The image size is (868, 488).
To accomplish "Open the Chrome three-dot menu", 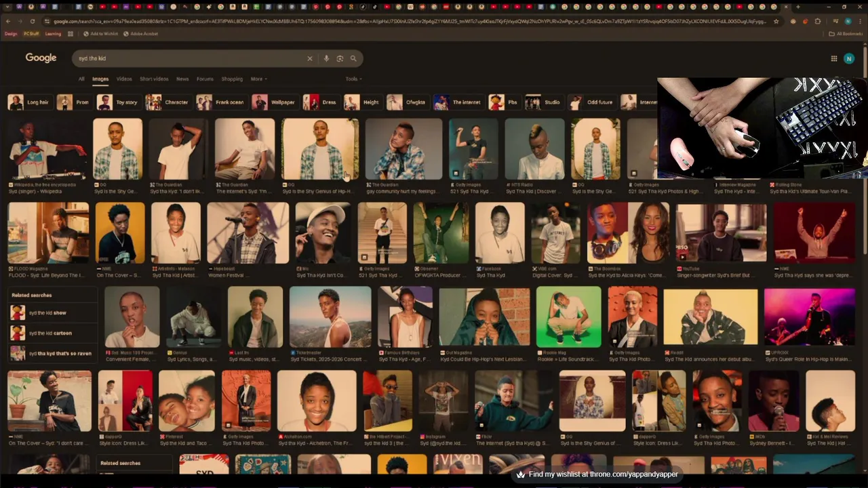I will (860, 21).
